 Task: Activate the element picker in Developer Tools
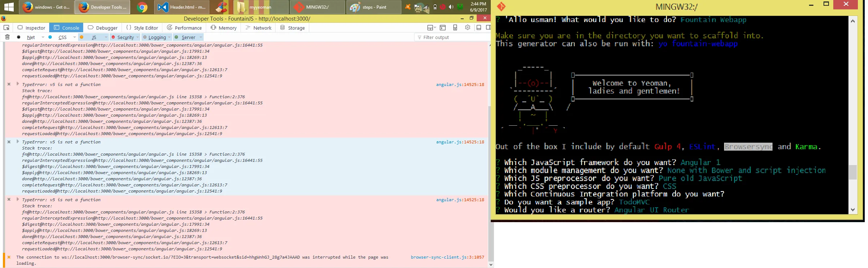coord(7,27)
